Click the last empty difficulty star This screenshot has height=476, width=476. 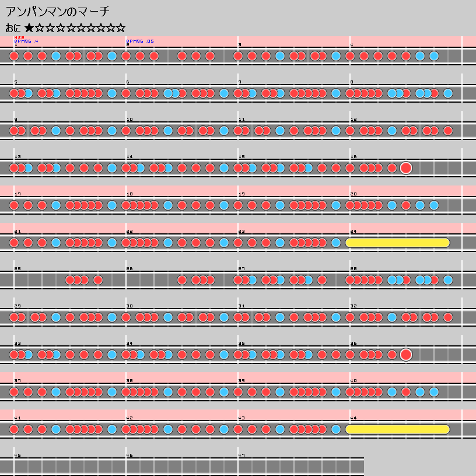120,27
